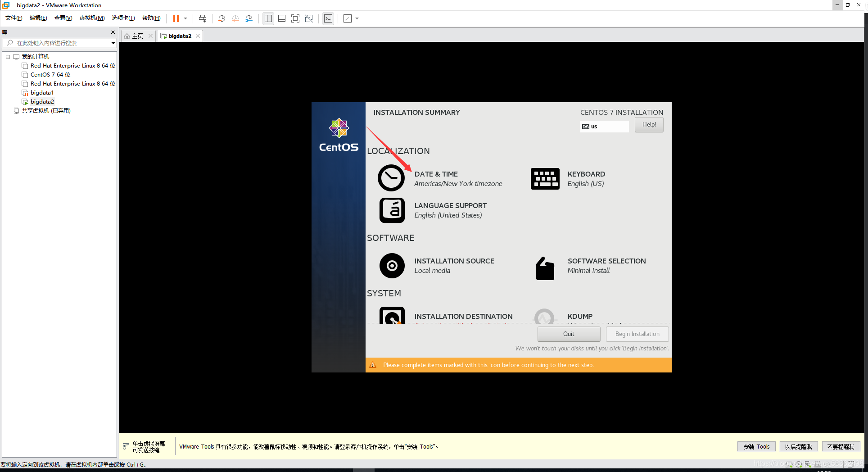The height and width of the screenshot is (472, 868).
Task: Pause the virtual machine with orange pause icon
Action: pos(176,18)
